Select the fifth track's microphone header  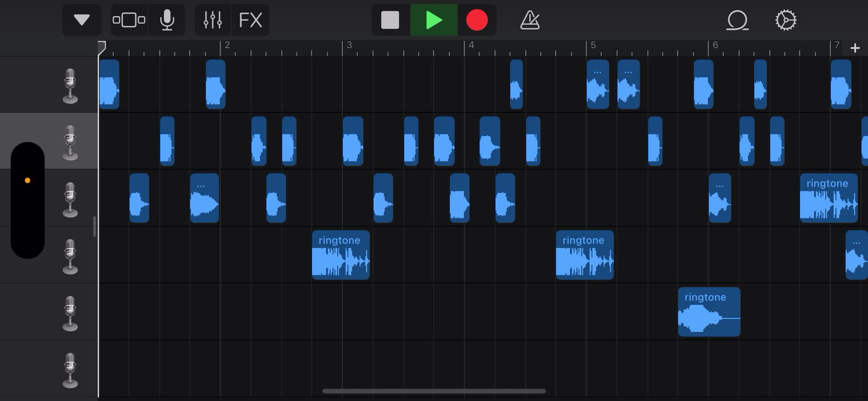pyautogui.click(x=70, y=313)
